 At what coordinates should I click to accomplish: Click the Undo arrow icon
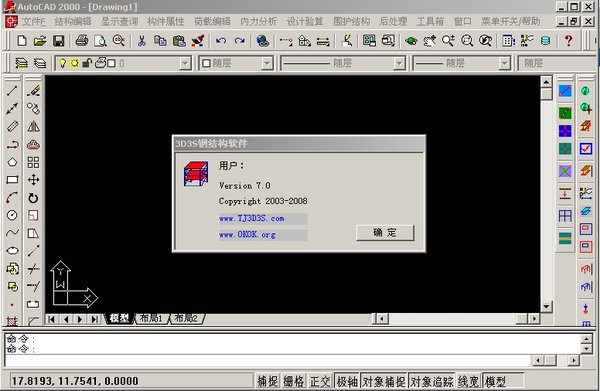coord(221,41)
